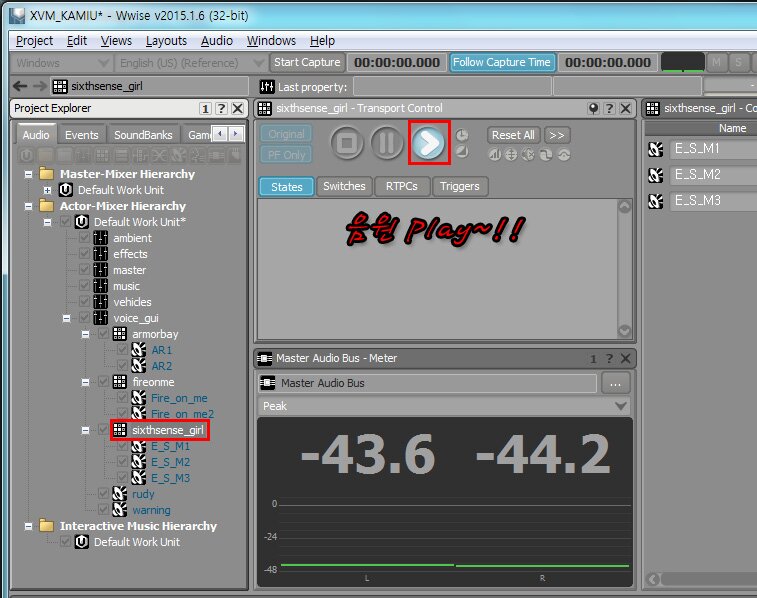
Task: Go back with the navigation left arrow
Action: click(20, 86)
